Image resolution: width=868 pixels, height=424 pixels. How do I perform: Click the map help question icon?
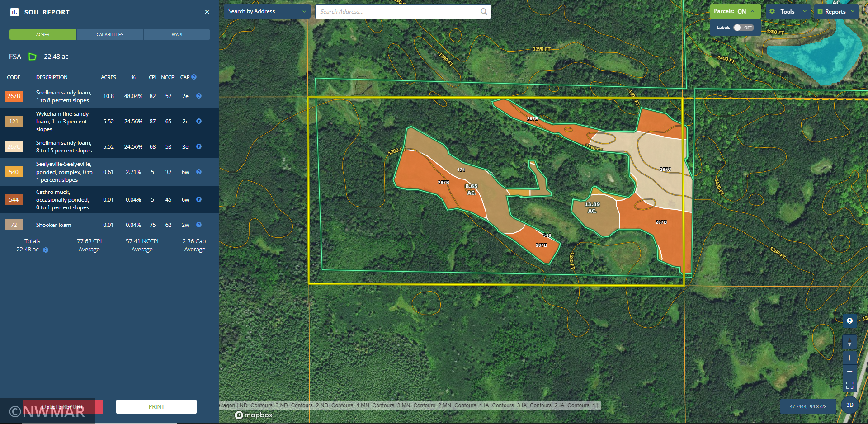(x=849, y=321)
